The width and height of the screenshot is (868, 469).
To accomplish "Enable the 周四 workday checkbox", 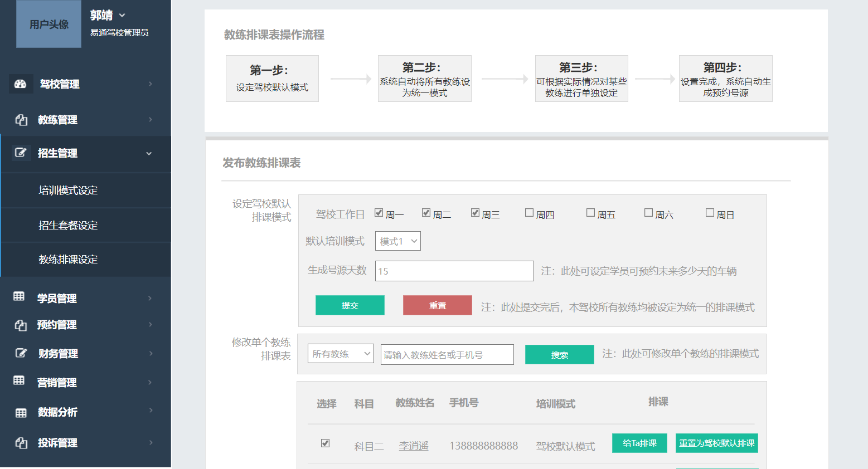I will (530, 213).
